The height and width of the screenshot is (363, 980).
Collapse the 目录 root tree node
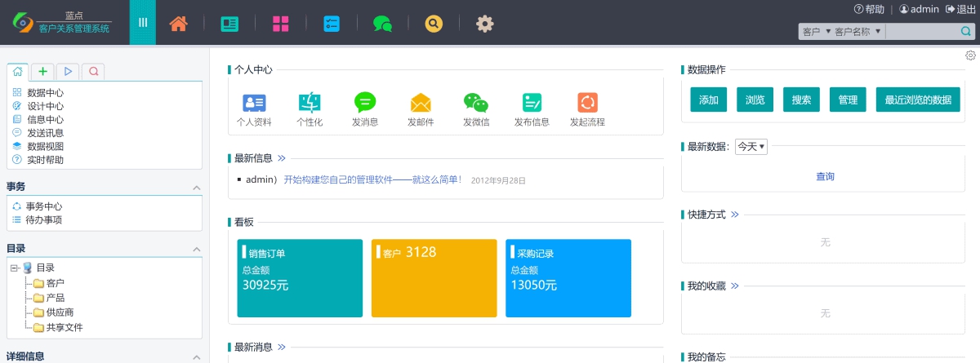pos(15,268)
